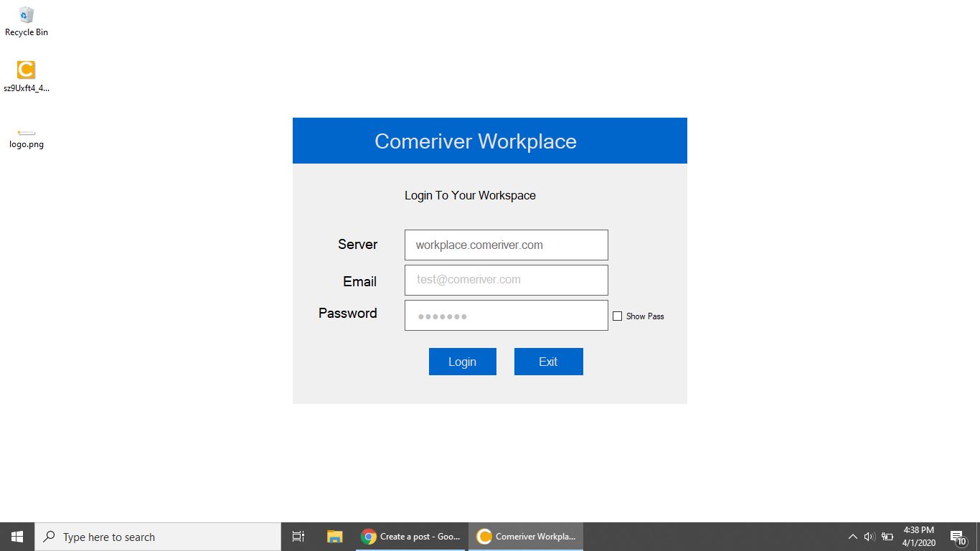Enable the Show Pass checkbox
This screenshot has width=980, height=551.
coord(617,316)
